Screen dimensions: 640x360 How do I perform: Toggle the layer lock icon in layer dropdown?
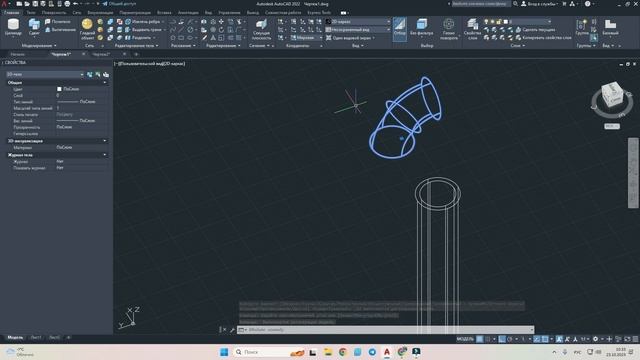pyautogui.click(x=499, y=21)
